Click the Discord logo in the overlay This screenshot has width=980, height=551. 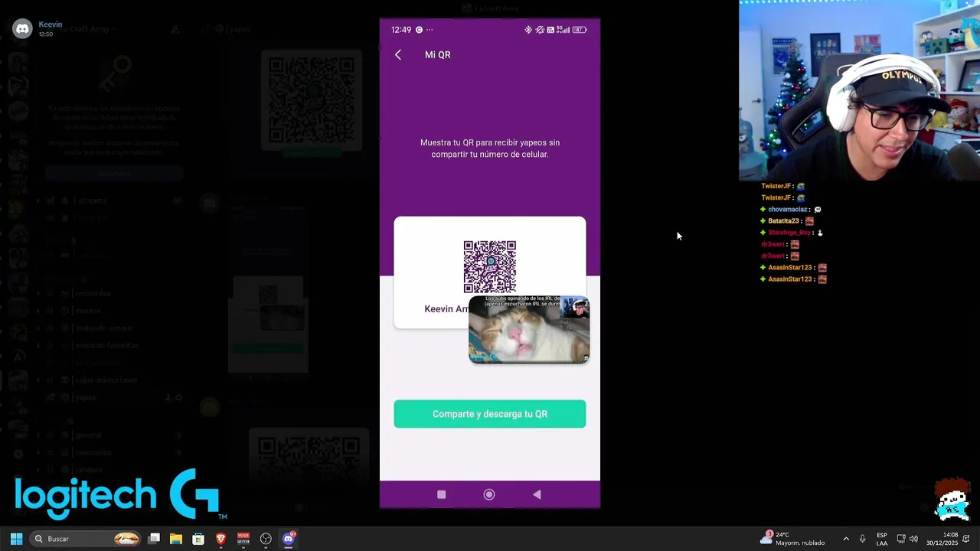pyautogui.click(x=22, y=29)
